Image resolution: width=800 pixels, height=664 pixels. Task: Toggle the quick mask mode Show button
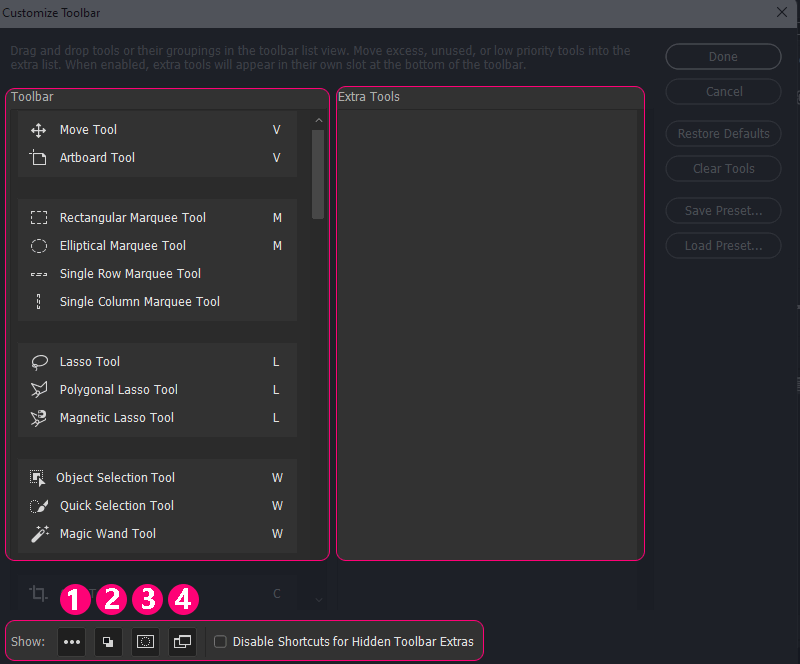coord(145,642)
